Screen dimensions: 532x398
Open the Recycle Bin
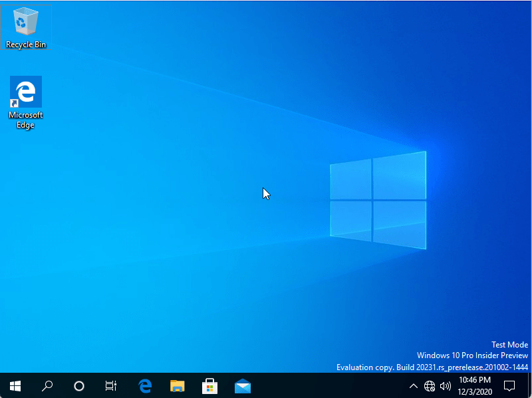point(25,20)
